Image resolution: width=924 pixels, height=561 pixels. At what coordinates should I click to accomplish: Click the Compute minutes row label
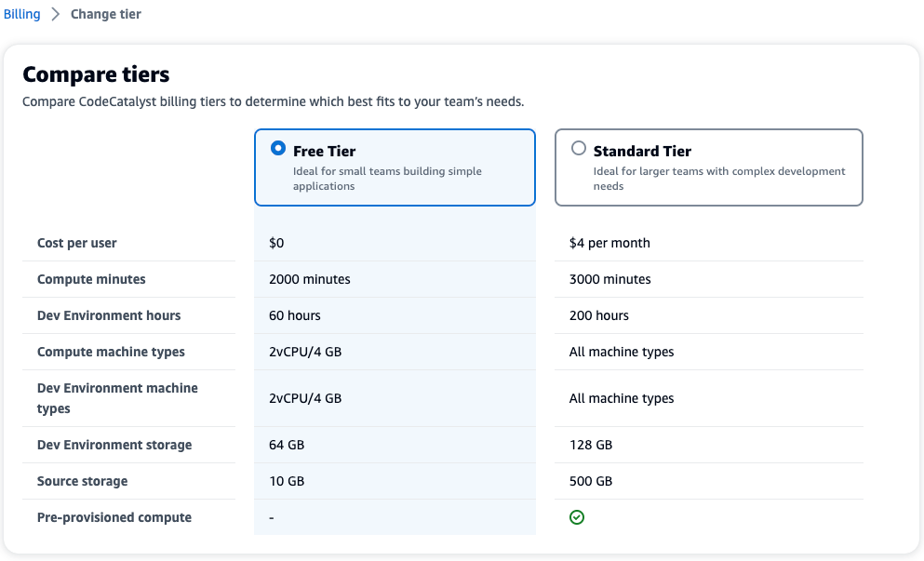pyautogui.click(x=91, y=279)
